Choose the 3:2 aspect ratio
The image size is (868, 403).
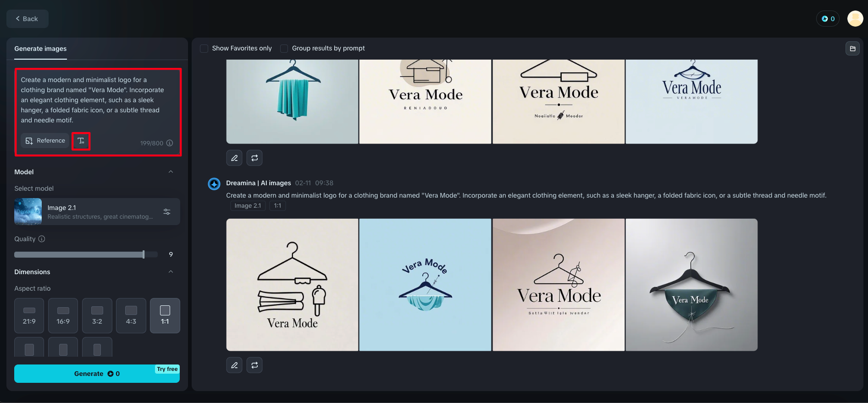click(97, 315)
